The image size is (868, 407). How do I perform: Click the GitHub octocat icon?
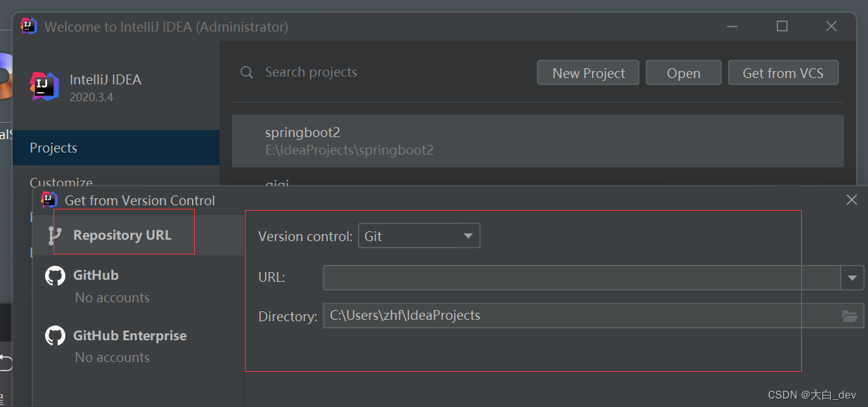(x=55, y=276)
